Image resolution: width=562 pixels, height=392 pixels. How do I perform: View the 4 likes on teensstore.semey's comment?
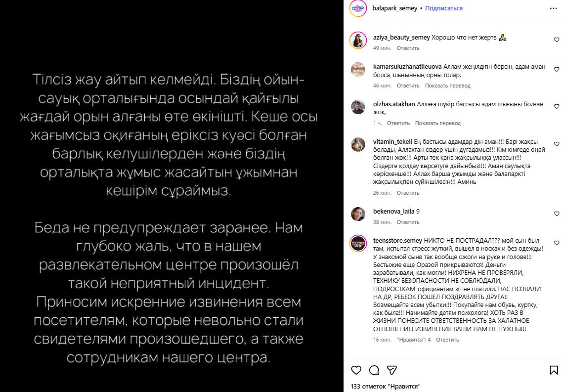(x=414, y=340)
